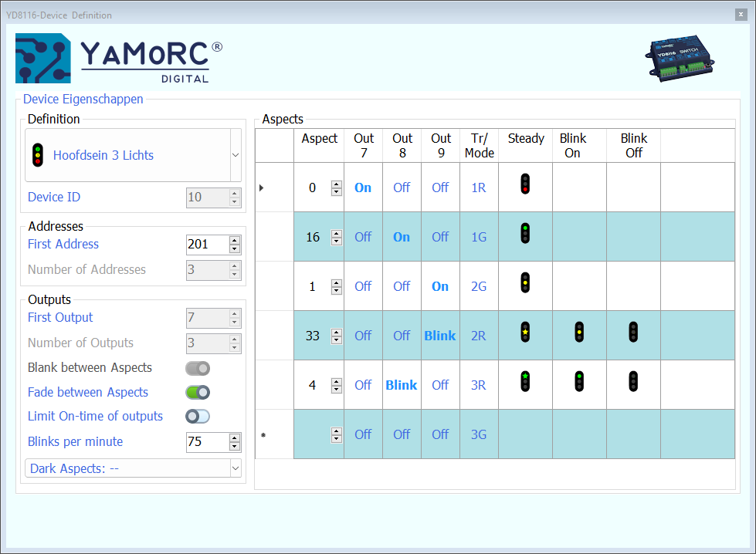Click the Blink value in Out 9 column
This screenshot has height=554, width=756.
click(x=439, y=336)
